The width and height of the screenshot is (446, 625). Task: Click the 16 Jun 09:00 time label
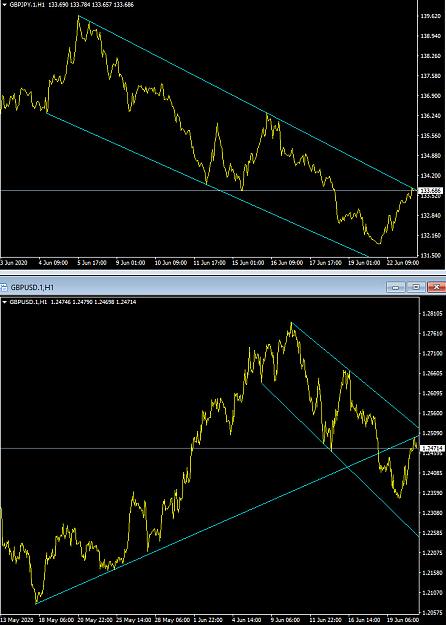pyautogui.click(x=289, y=263)
